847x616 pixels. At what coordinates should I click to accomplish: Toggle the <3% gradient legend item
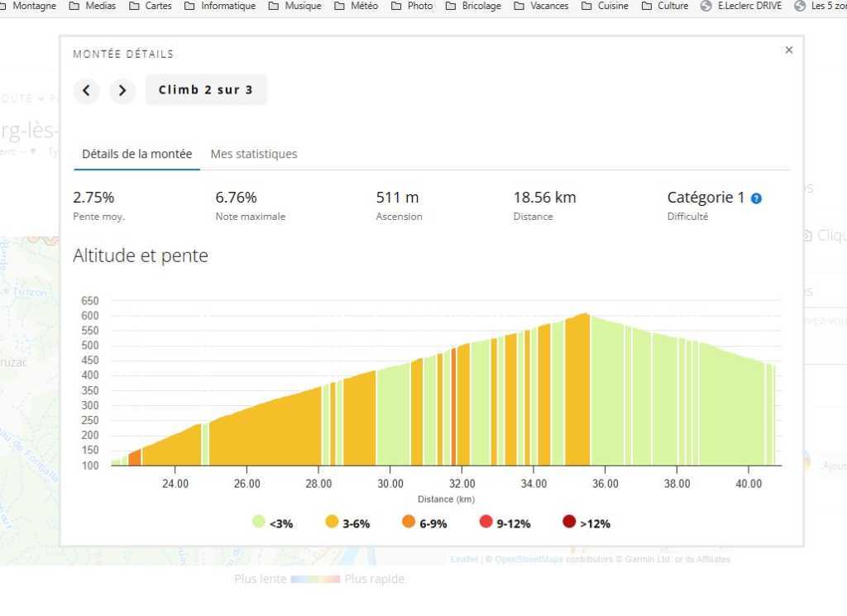272,523
